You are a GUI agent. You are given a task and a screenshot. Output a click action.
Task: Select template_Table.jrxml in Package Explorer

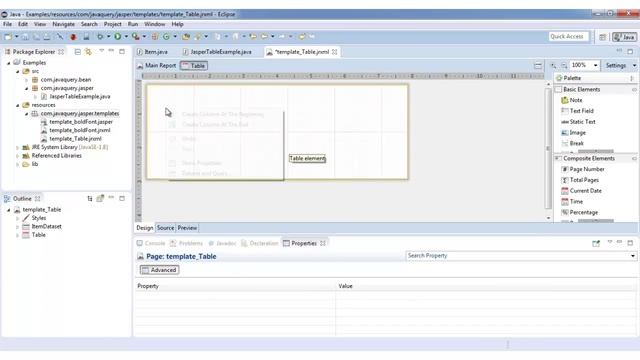[75, 139]
